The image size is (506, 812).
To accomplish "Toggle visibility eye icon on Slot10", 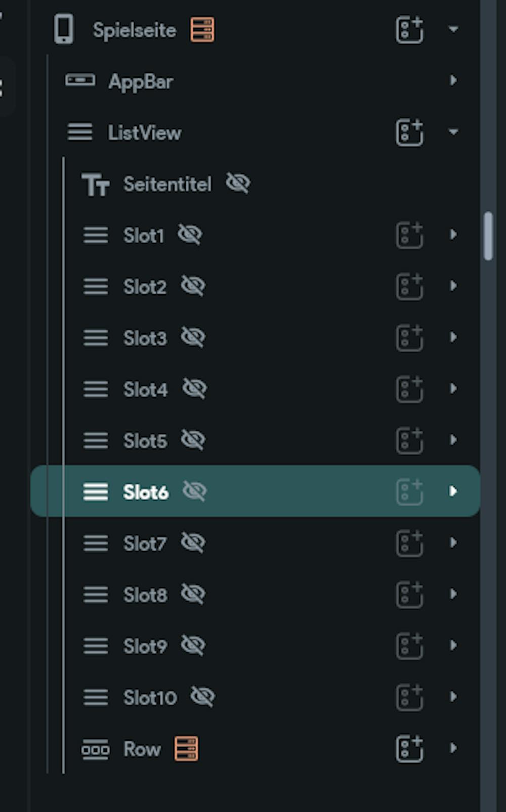I will pyautogui.click(x=202, y=697).
